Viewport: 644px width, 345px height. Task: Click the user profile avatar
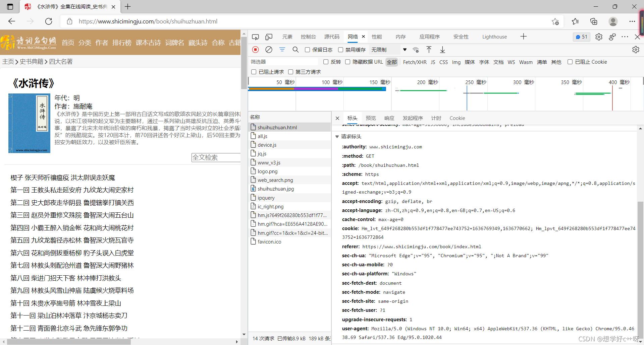(613, 21)
